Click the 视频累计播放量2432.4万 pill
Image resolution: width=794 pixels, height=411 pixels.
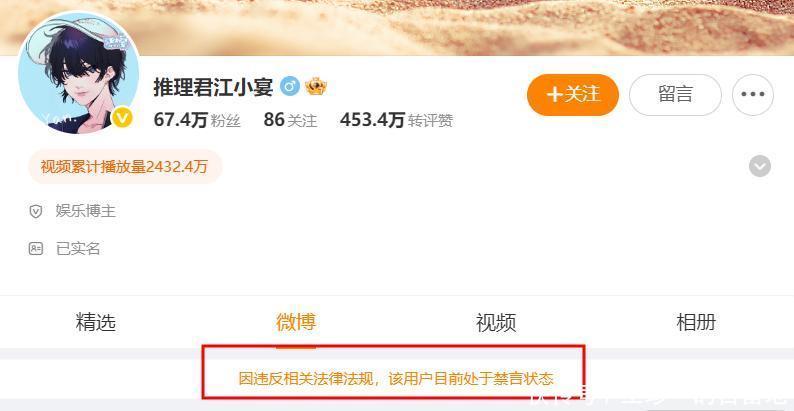pos(125,167)
